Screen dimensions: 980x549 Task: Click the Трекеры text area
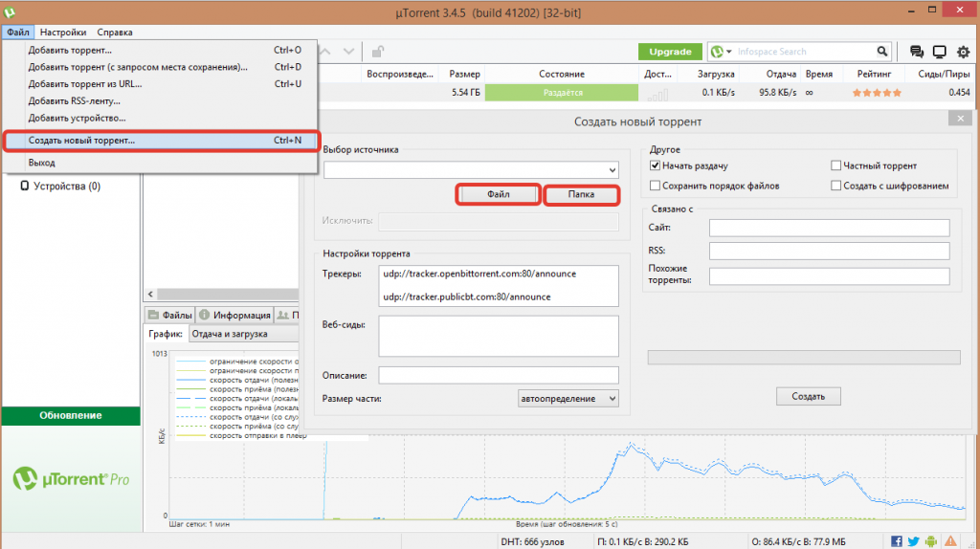(x=498, y=285)
